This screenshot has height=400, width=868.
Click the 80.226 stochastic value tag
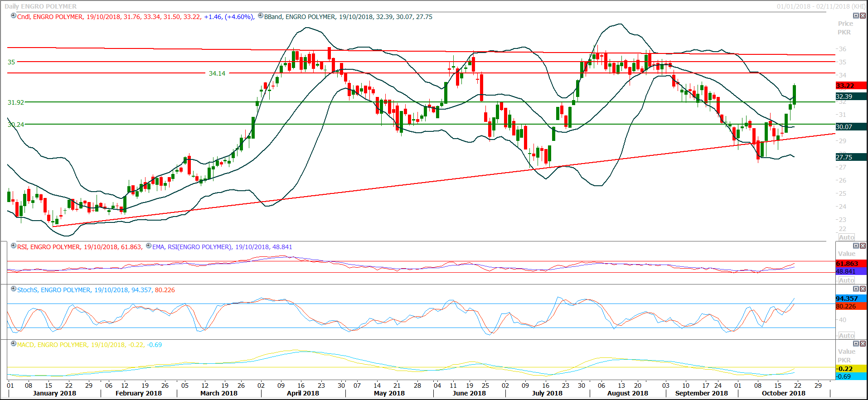[x=851, y=306]
